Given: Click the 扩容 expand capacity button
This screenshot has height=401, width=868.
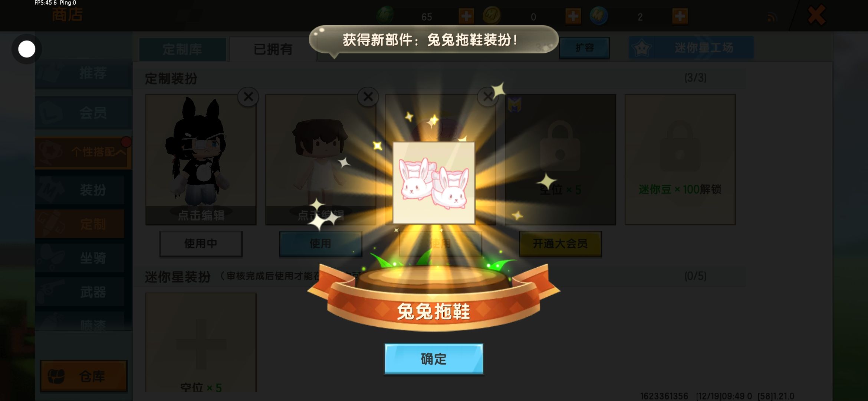Looking at the screenshot, I should (584, 48).
